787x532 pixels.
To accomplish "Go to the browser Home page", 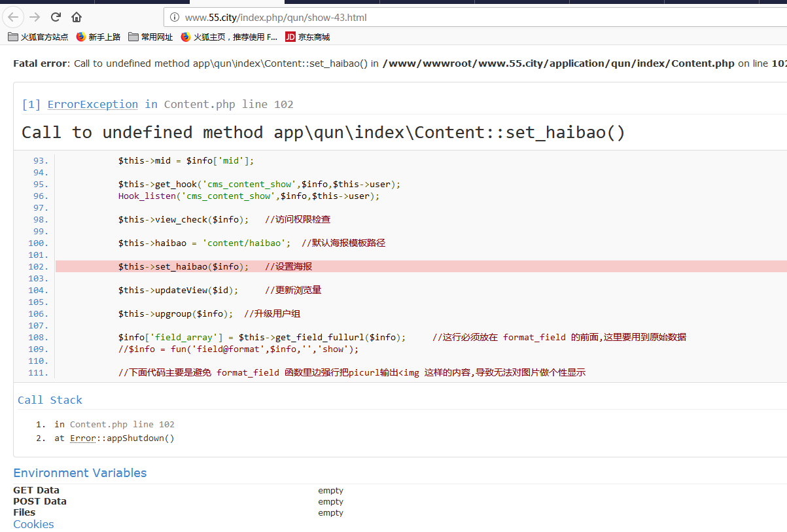I will pyautogui.click(x=77, y=17).
